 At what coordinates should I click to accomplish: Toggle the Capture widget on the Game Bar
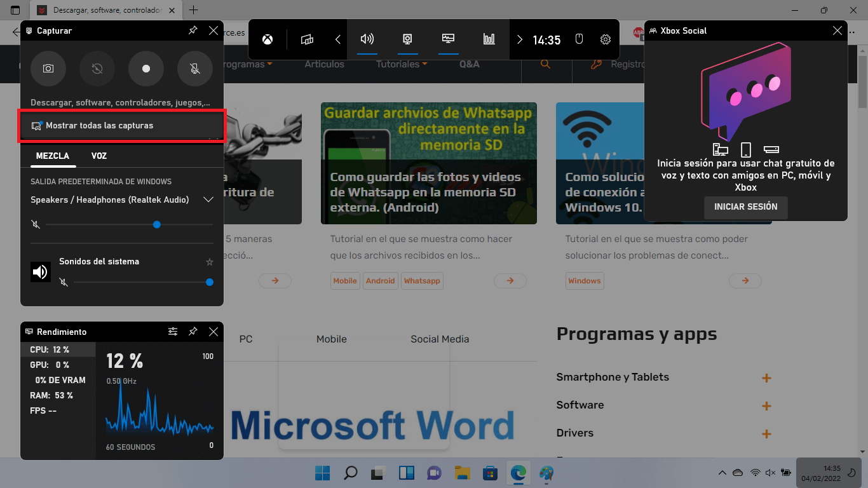pos(407,39)
